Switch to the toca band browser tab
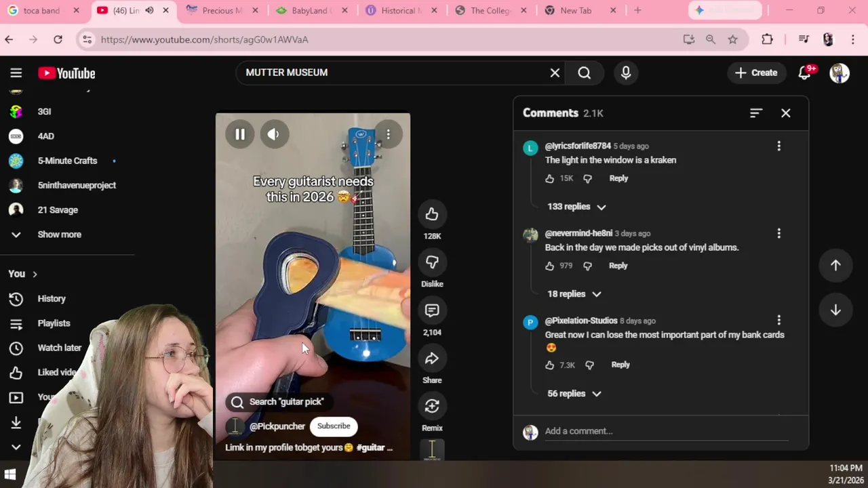This screenshot has width=868, height=488. (42, 11)
